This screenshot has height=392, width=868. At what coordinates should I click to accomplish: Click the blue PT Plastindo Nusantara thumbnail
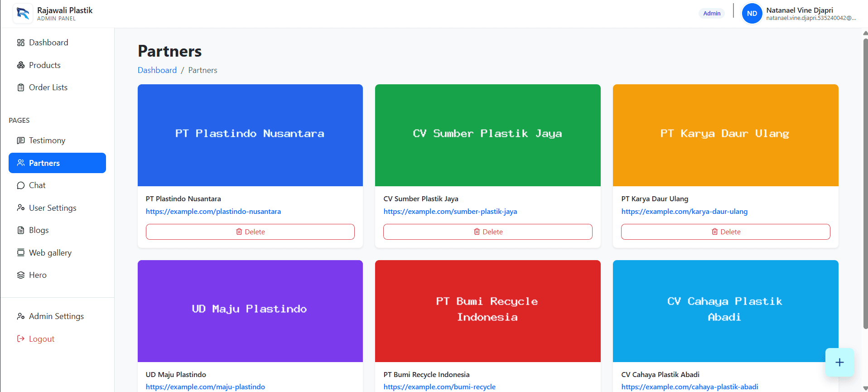pyautogui.click(x=250, y=135)
